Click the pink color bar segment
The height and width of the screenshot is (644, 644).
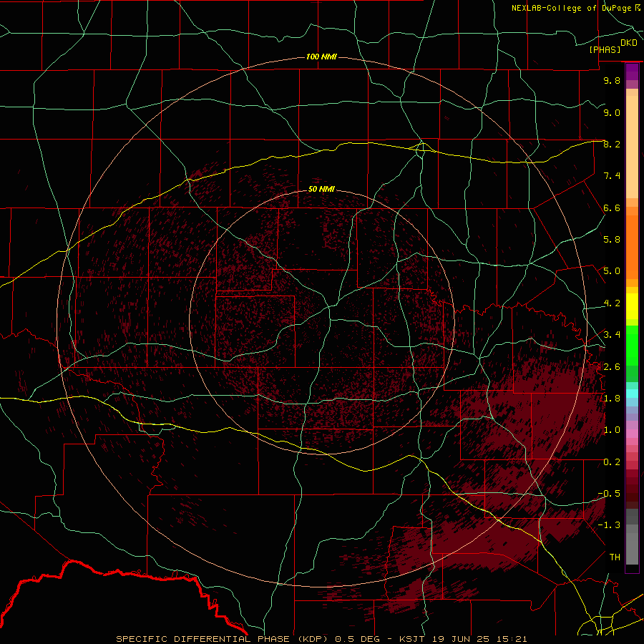tap(632, 434)
